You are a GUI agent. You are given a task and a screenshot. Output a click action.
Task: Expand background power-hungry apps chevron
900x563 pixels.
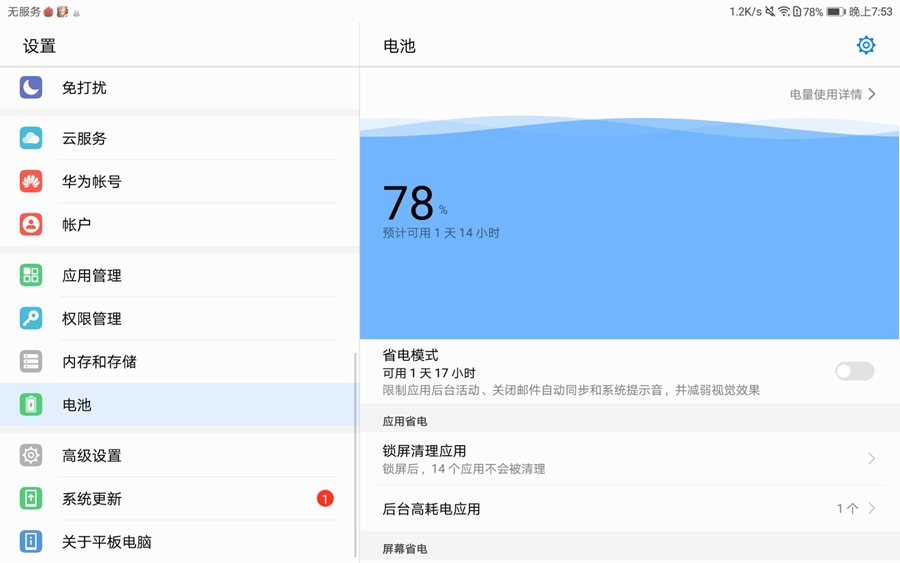872,509
